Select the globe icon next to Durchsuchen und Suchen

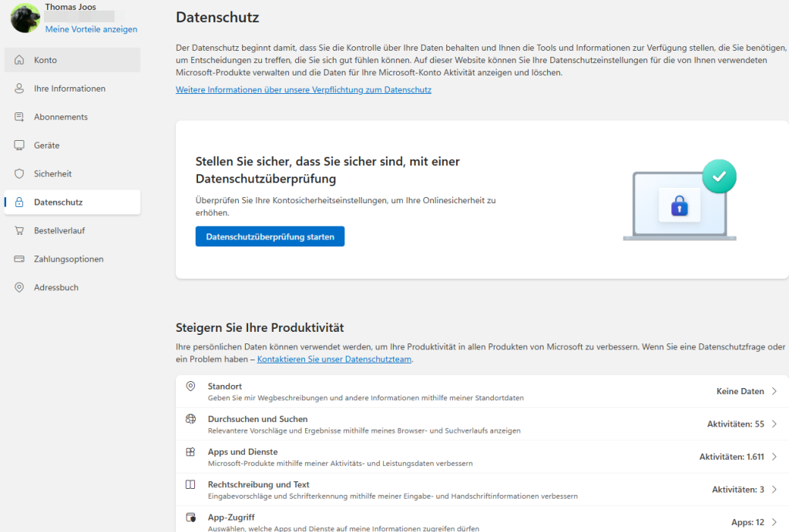click(x=190, y=420)
